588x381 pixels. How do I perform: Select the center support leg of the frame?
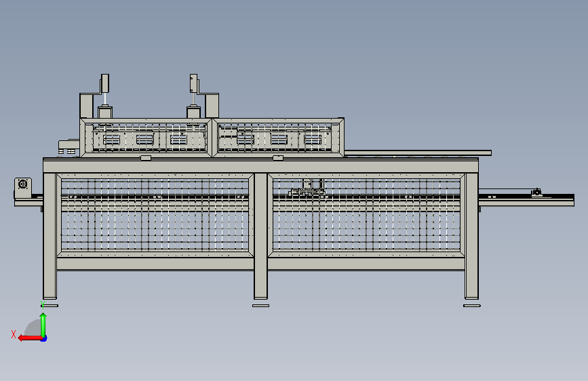(x=260, y=236)
